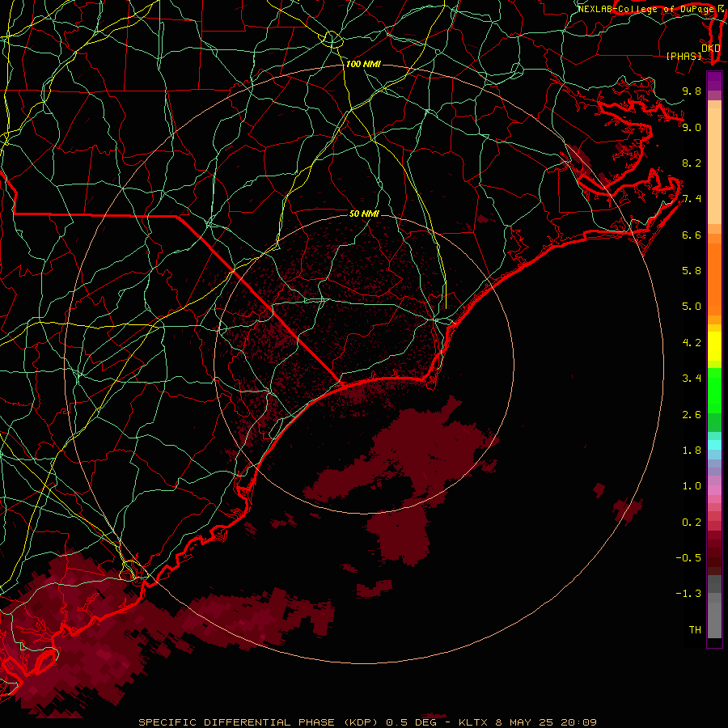Click the 5.8 value on color scale
This screenshot has height=728, width=728.
point(692,270)
